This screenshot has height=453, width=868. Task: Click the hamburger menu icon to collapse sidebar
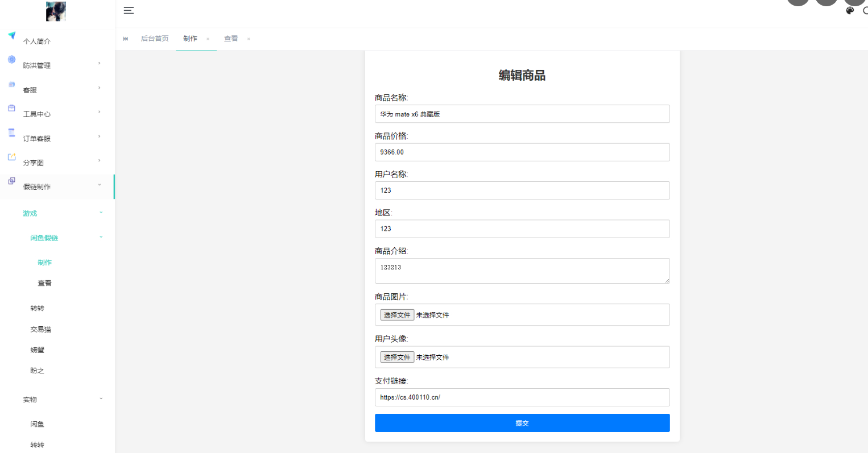(x=129, y=10)
